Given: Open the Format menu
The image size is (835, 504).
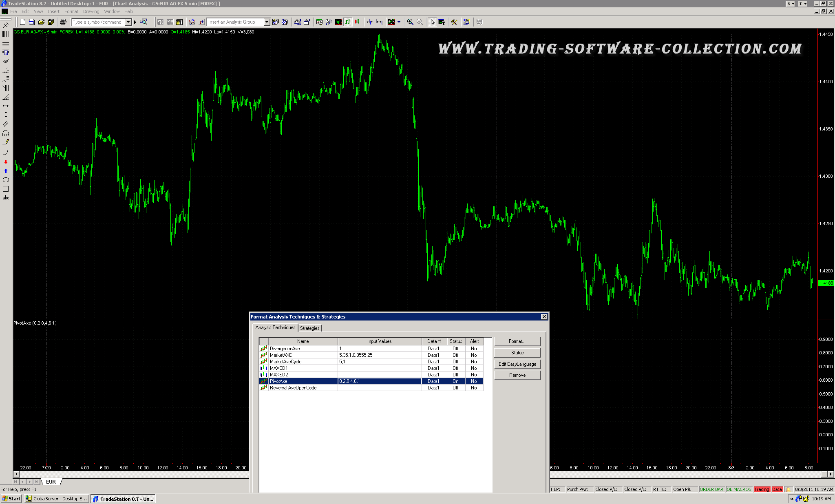Looking at the screenshot, I should 71,11.
